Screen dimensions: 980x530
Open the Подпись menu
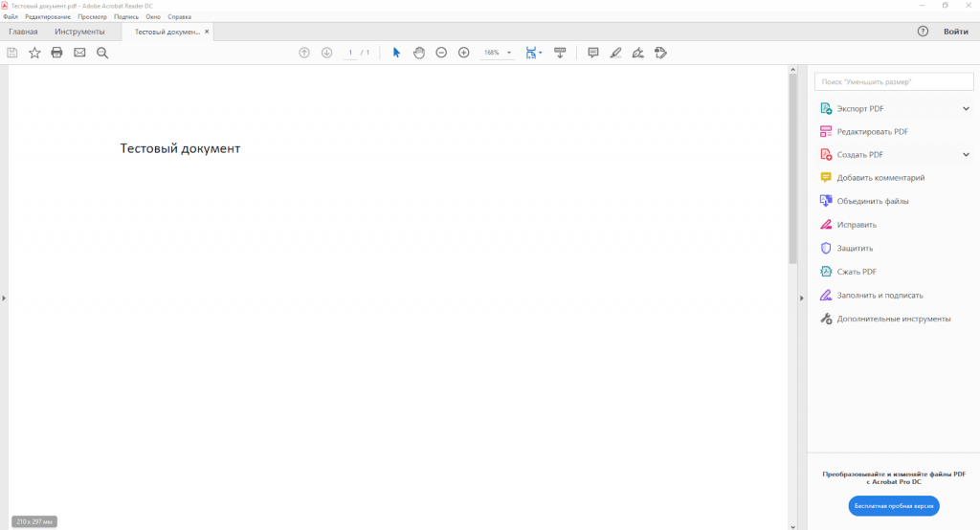click(x=126, y=17)
